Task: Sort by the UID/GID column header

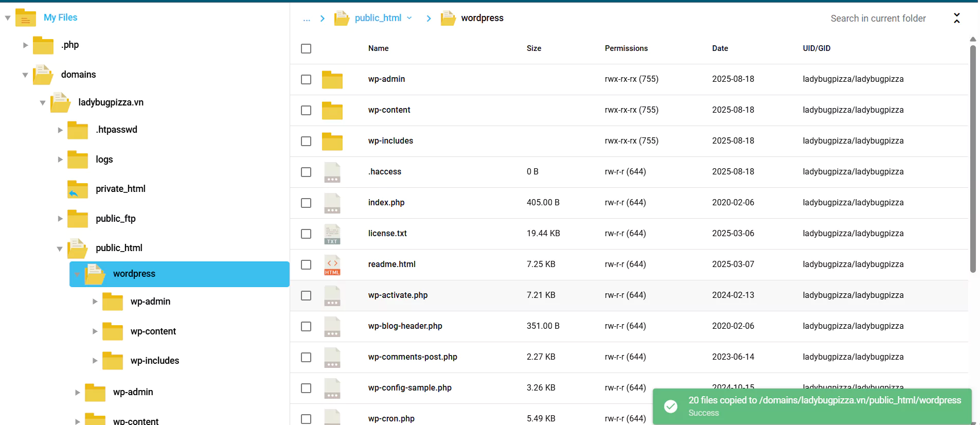Action: 816,48
